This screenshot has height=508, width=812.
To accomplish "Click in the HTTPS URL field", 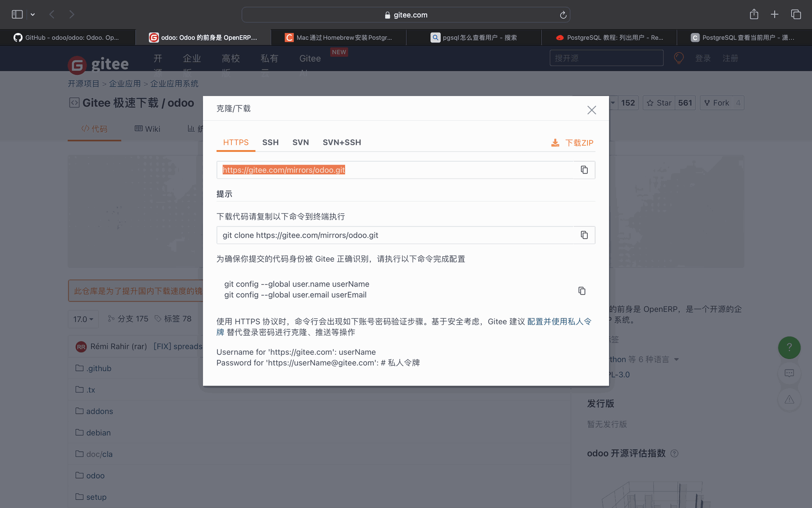I will [x=395, y=170].
